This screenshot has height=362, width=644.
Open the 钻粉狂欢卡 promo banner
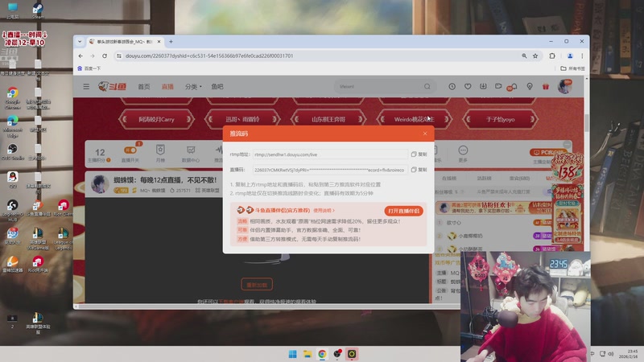point(493,208)
